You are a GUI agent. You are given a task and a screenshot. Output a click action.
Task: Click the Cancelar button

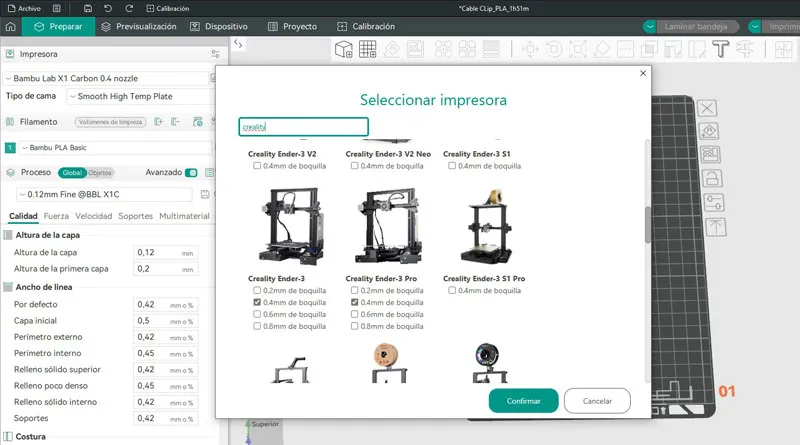(597, 401)
